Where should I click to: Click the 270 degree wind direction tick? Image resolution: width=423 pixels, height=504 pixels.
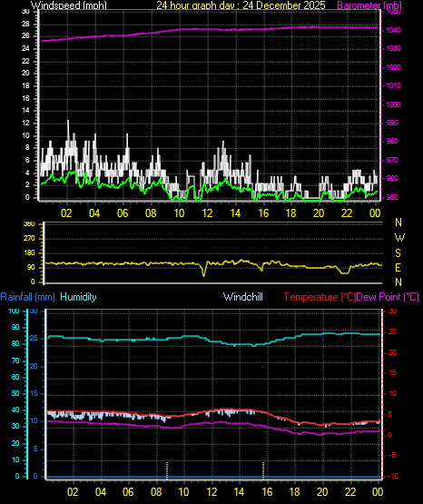30,239
